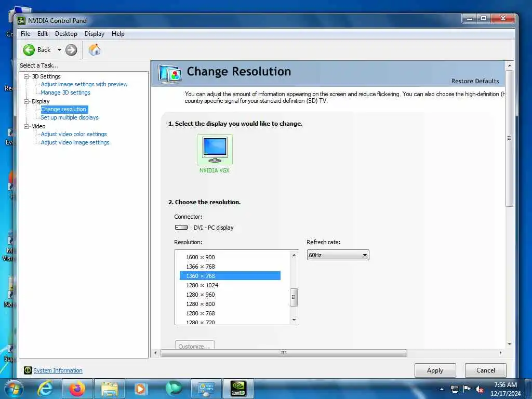
Task: Click main panel vertical scroll down arrow
Action: pyautogui.click(x=509, y=344)
